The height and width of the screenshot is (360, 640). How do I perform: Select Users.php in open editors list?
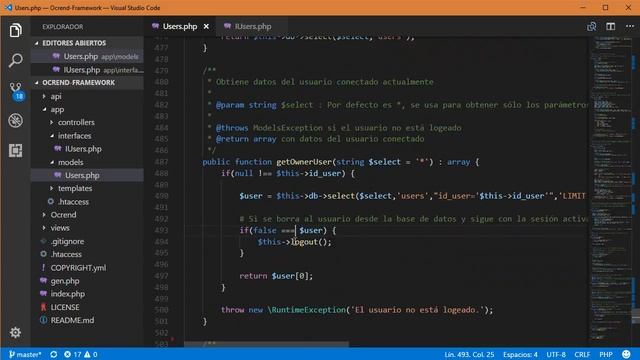pos(87,56)
